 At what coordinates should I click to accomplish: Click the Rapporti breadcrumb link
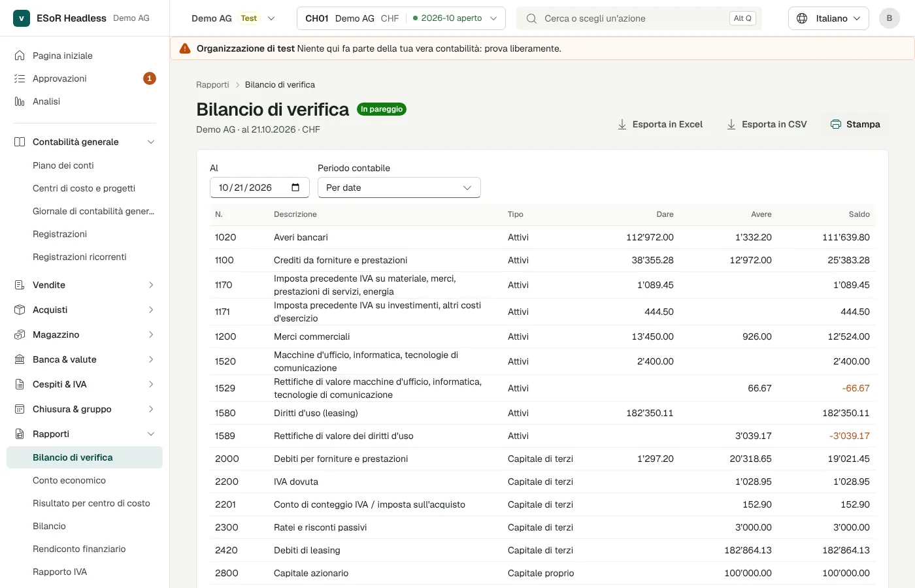212,85
